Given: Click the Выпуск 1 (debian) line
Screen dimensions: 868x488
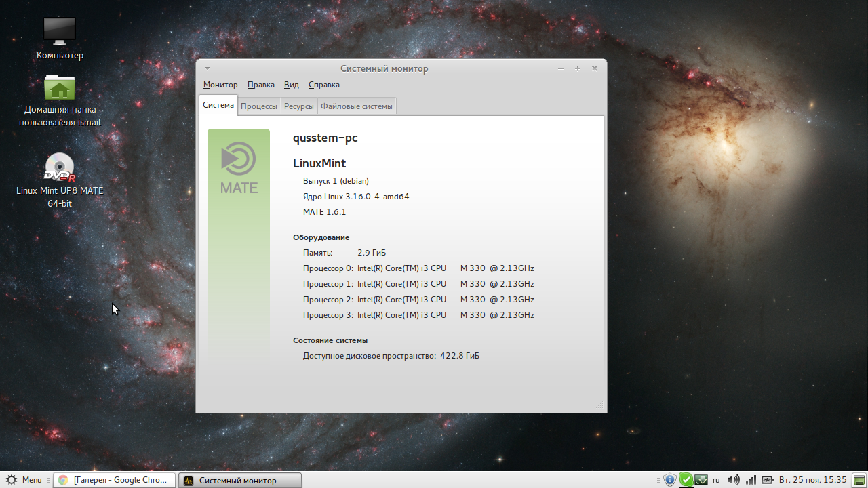Looking at the screenshot, I should pyautogui.click(x=336, y=181).
